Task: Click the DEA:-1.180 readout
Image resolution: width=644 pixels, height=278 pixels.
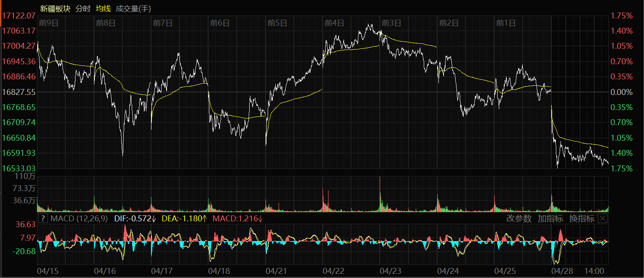Action: [x=184, y=218]
